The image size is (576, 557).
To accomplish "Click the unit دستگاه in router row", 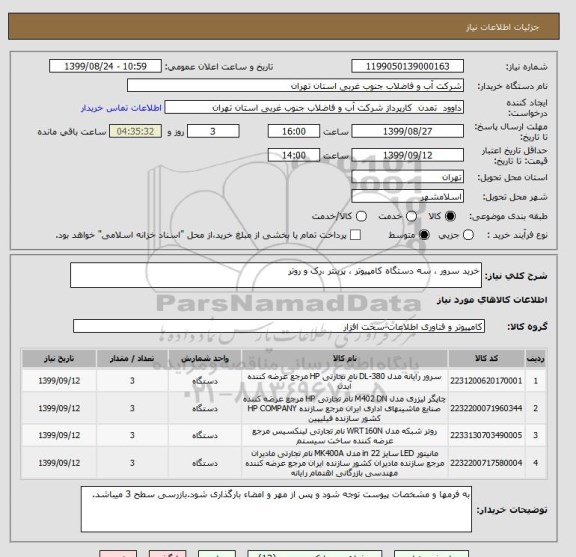I will [x=205, y=435].
